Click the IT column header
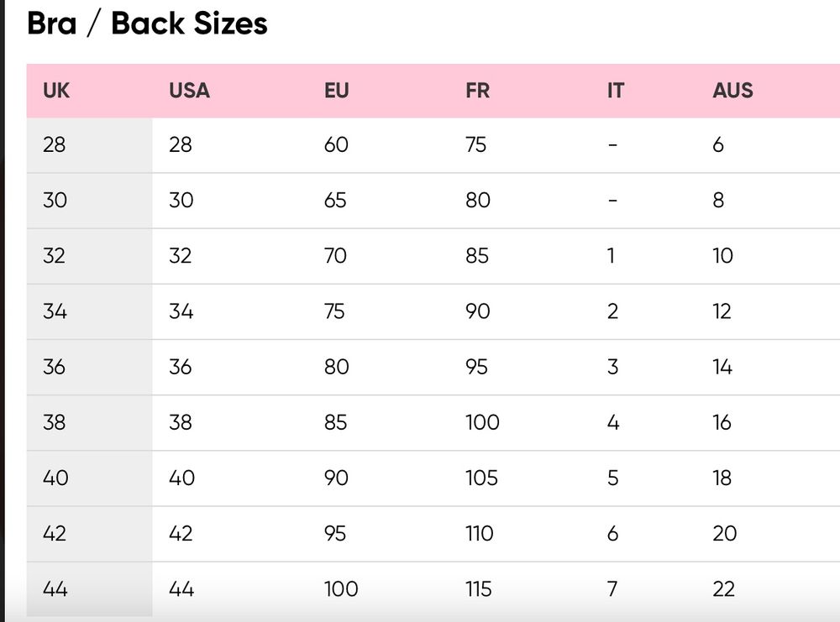The width and height of the screenshot is (840, 622). (x=615, y=90)
